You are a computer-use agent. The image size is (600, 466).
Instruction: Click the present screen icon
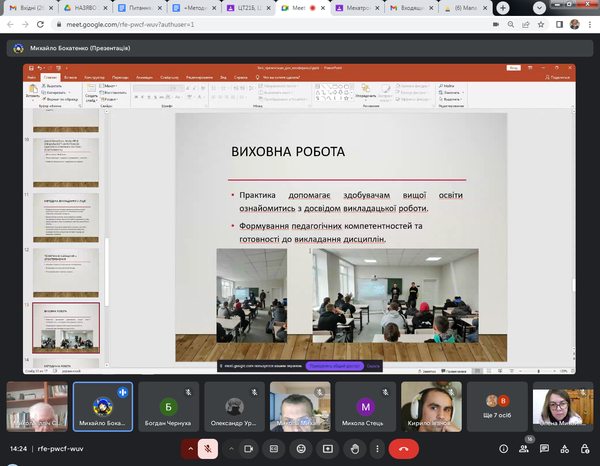tap(327, 450)
